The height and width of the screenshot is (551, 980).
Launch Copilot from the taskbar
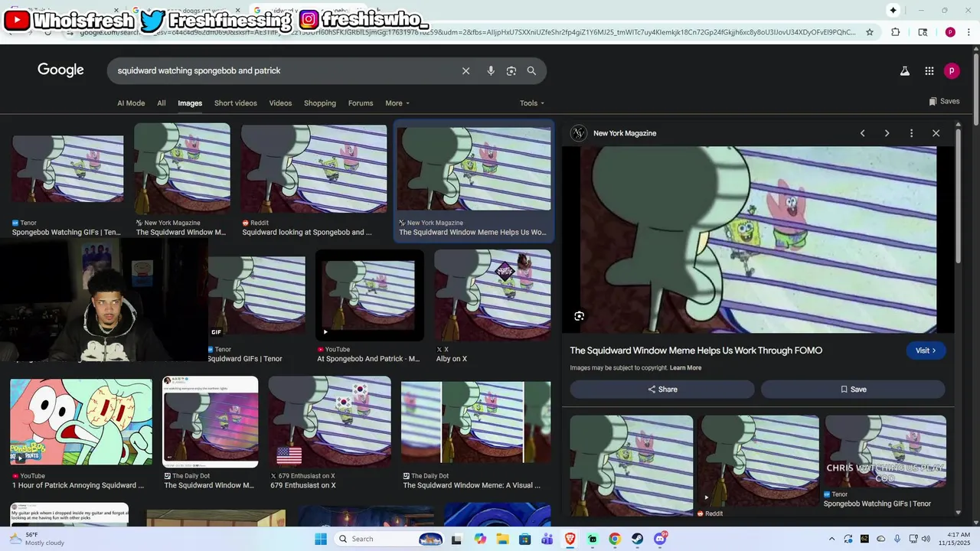click(x=480, y=539)
